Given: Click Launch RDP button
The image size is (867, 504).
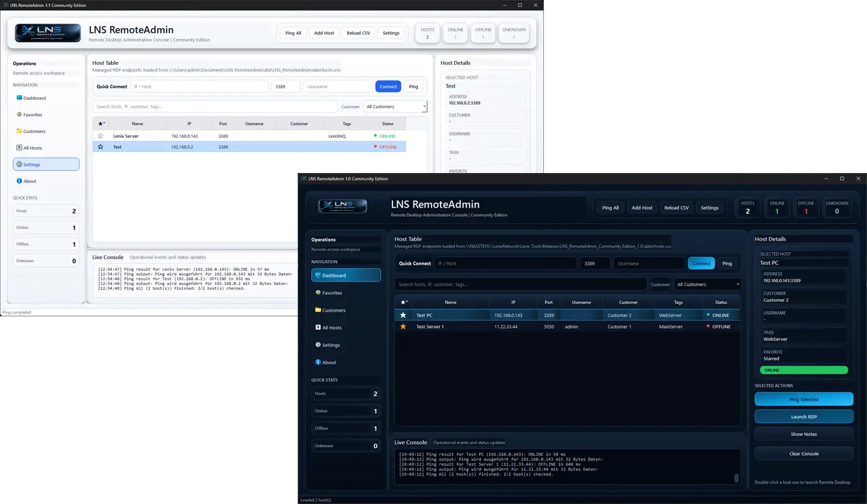Looking at the screenshot, I should (804, 417).
